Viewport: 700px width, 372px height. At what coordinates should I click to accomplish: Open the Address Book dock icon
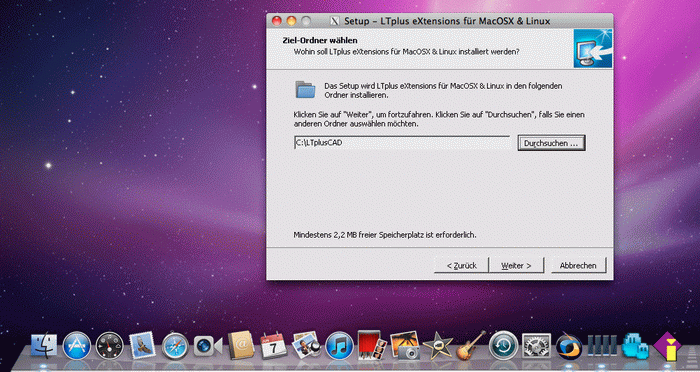(x=241, y=346)
